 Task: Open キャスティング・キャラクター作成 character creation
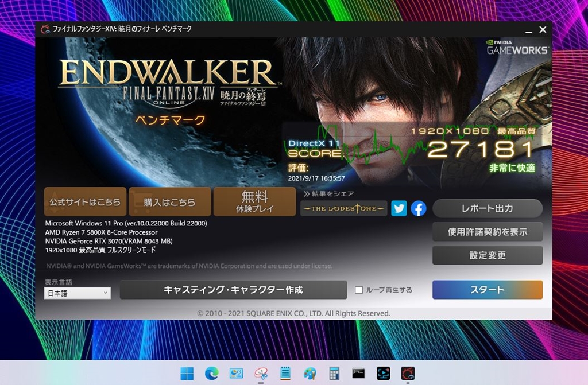click(233, 290)
